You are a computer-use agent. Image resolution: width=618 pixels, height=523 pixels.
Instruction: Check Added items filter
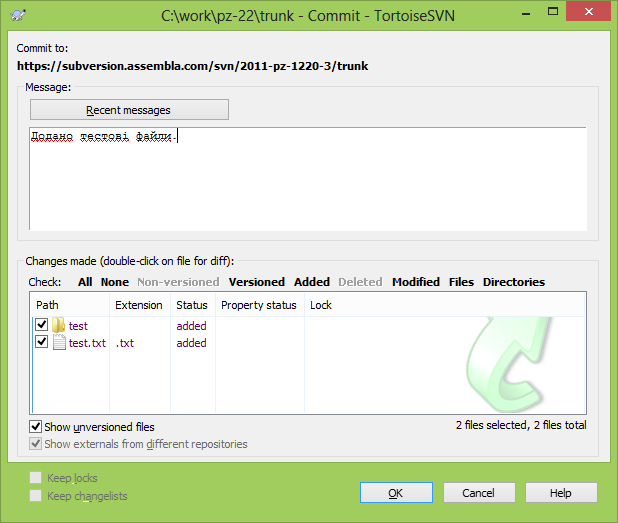312,282
